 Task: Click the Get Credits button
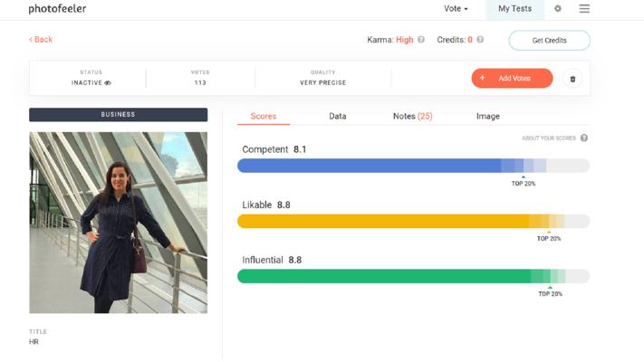549,41
